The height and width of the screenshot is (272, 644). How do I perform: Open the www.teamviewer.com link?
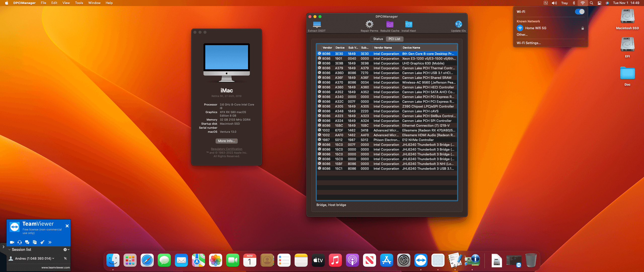tap(56, 267)
